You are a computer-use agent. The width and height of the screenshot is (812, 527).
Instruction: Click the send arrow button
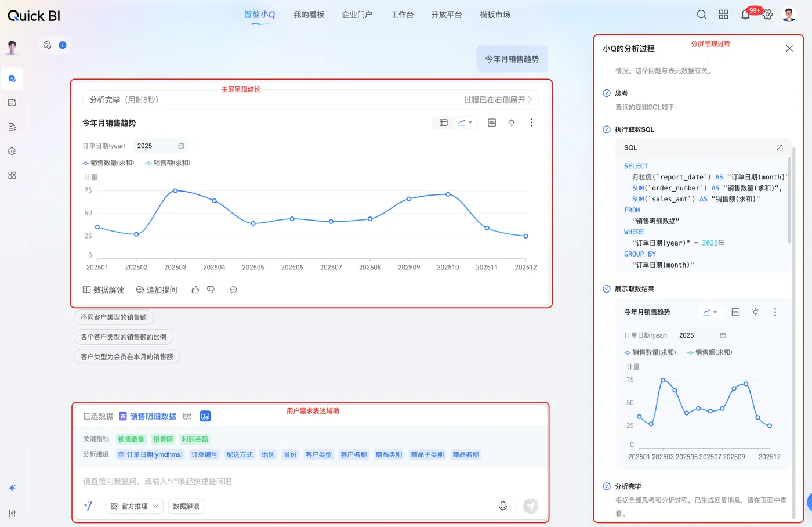click(x=531, y=506)
